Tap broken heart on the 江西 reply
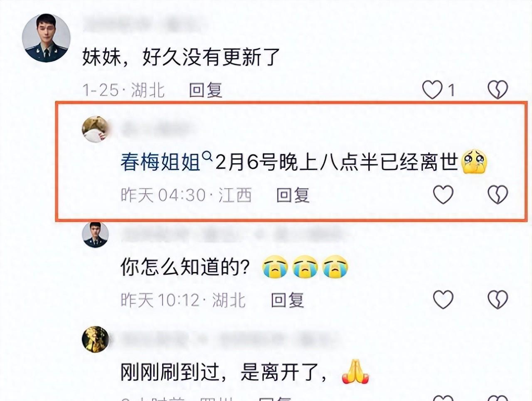Viewport: 532px width, 401px height. 498,194
